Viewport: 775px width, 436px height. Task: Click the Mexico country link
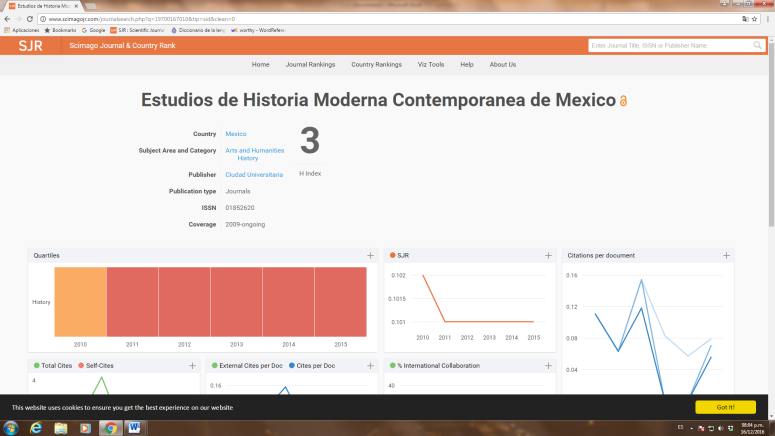[236, 133]
